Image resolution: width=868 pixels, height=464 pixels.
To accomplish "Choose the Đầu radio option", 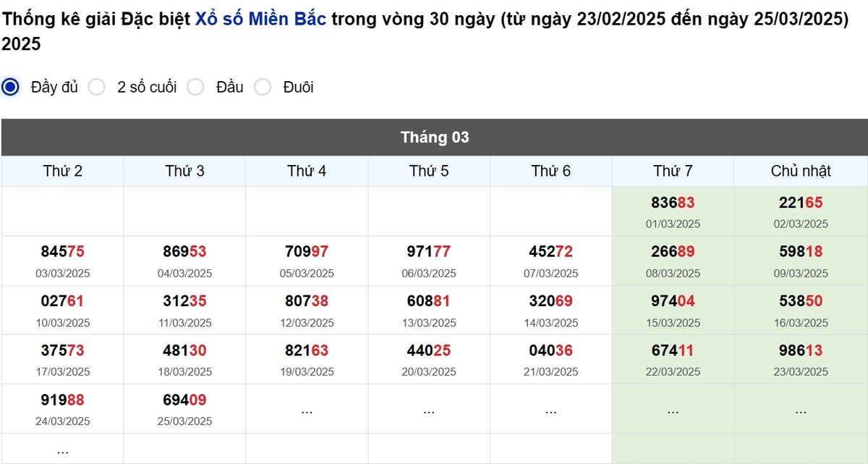I will pos(195,87).
